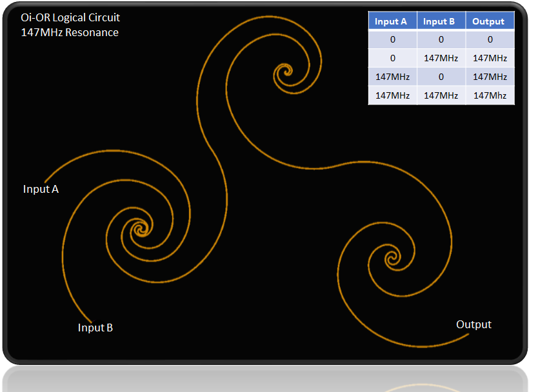This screenshot has width=538, height=392.
Task: Click the Input B cell in last table row
Action: (x=441, y=95)
